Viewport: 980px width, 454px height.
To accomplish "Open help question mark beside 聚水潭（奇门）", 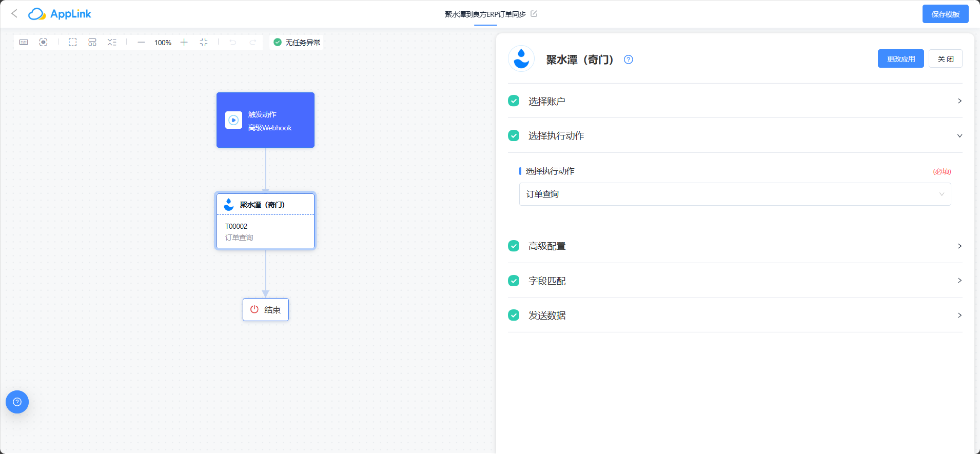I will (629, 60).
